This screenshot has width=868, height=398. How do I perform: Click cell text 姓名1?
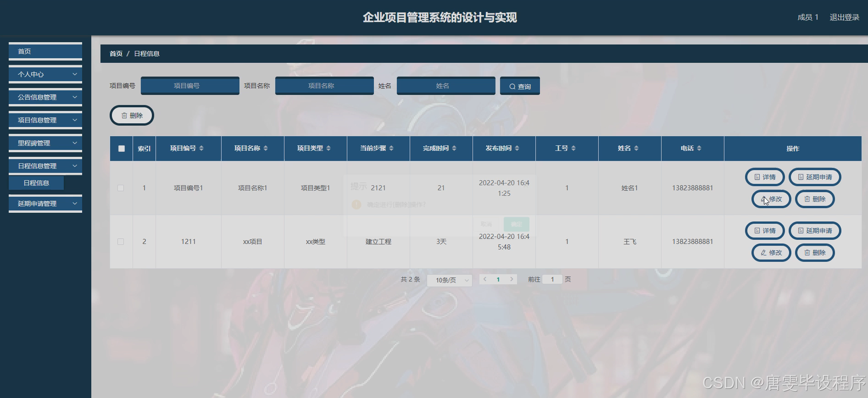630,188
